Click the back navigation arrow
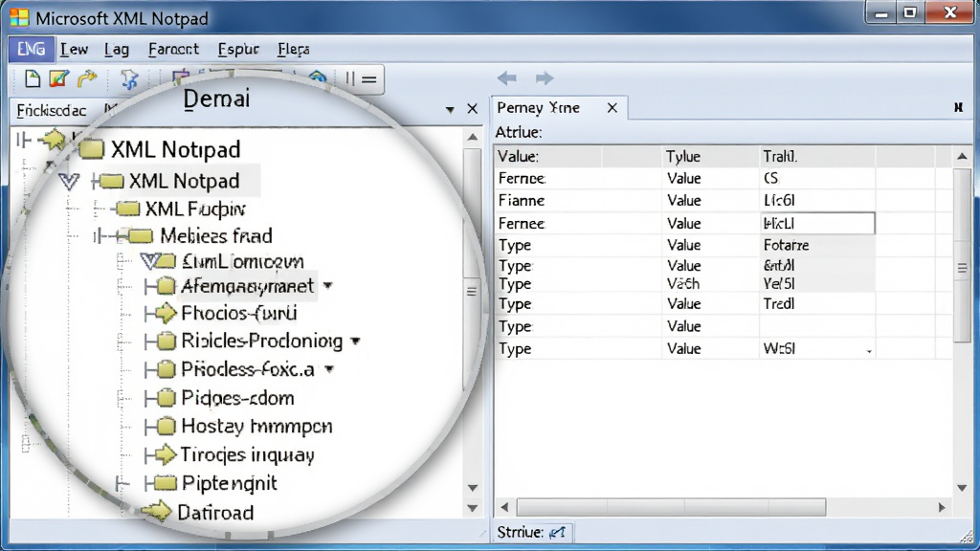980x551 pixels. tap(507, 78)
